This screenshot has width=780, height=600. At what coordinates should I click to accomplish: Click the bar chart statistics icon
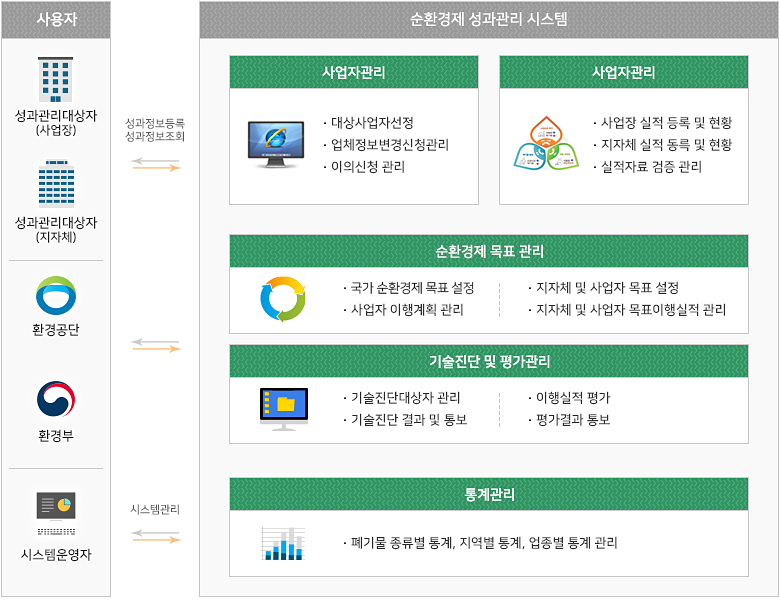[283, 543]
